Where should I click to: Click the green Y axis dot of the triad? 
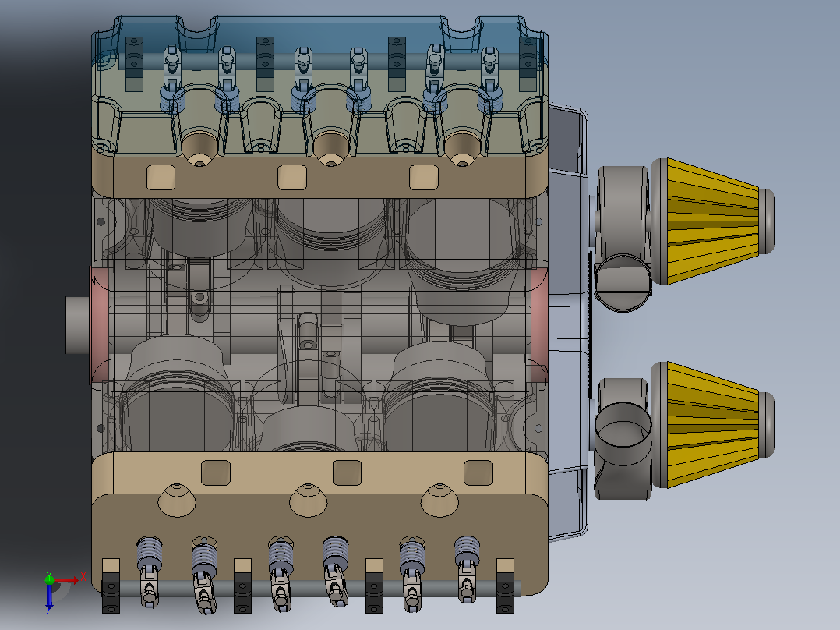tap(49, 579)
